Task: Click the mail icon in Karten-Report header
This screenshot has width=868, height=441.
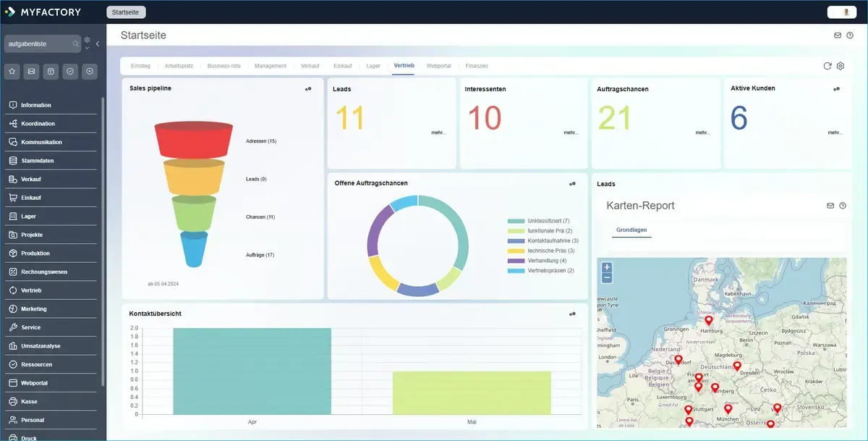Action: 830,206
